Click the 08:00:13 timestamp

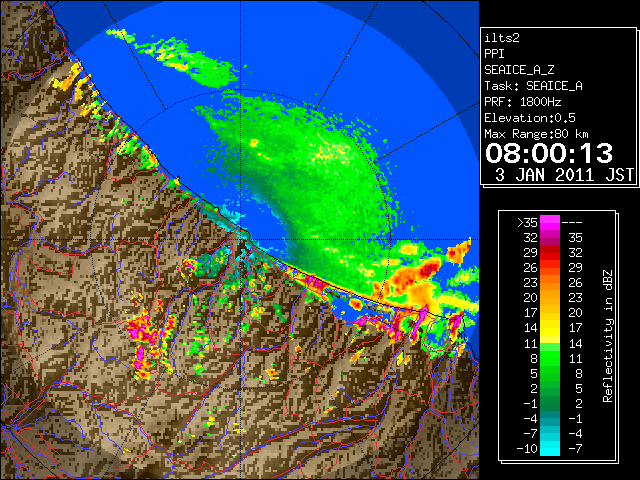tap(549, 153)
